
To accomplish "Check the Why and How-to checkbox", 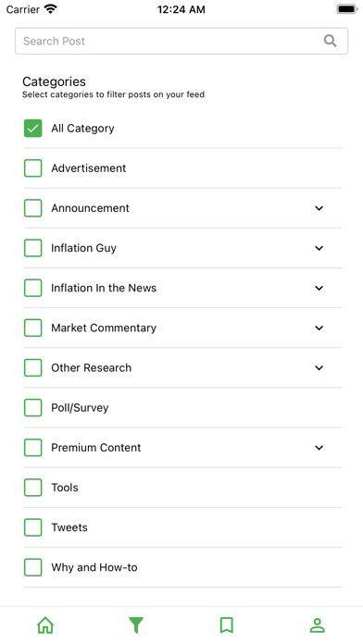I will tap(33, 567).
